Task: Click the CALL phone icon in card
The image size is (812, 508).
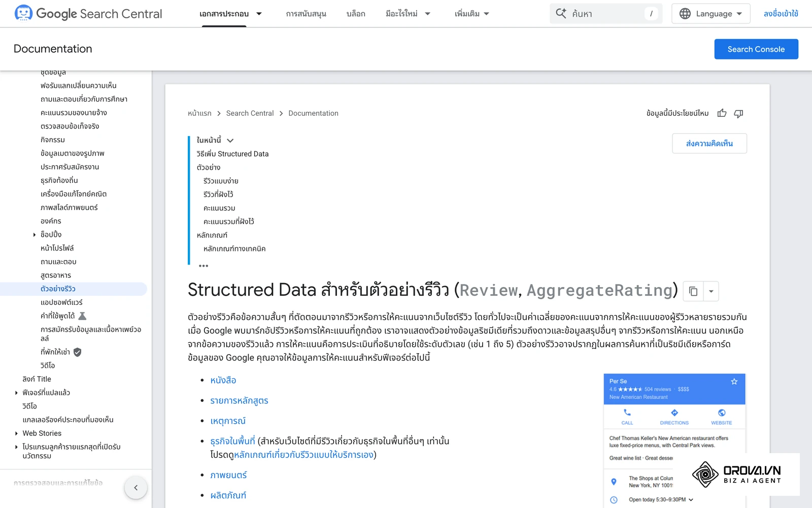Action: click(627, 412)
